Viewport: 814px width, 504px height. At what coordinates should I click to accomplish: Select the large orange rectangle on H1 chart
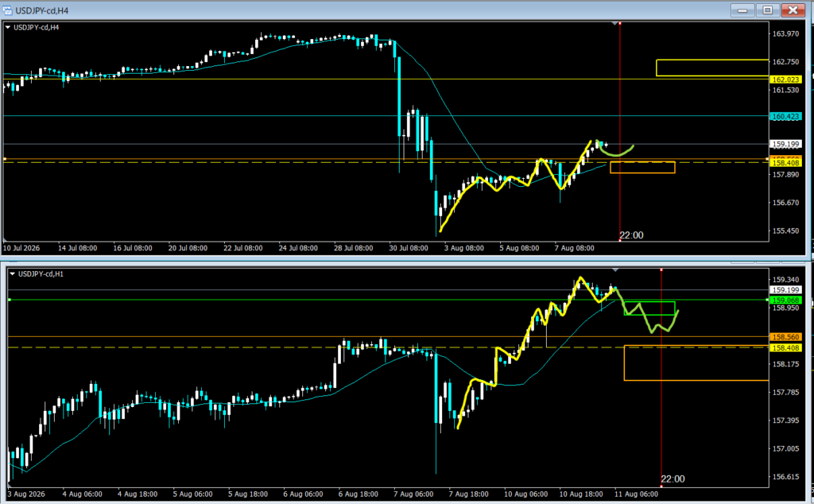(x=696, y=363)
